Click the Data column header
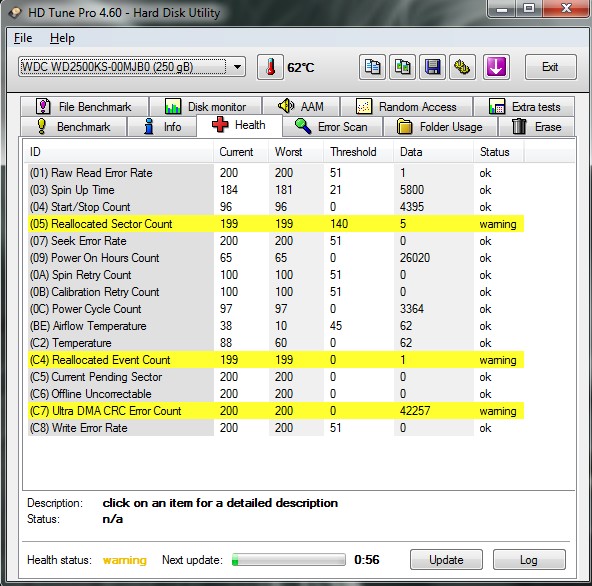Image resolution: width=592 pixels, height=586 pixels. coord(434,152)
